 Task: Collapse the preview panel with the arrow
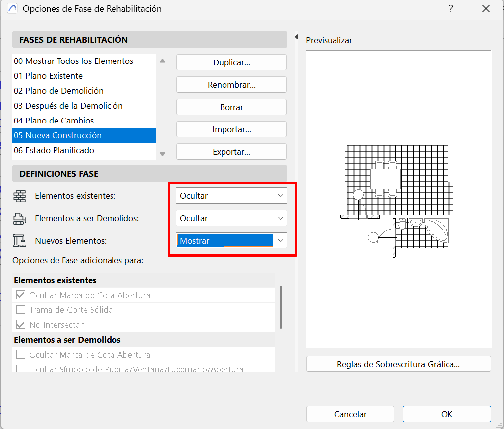[x=296, y=37]
